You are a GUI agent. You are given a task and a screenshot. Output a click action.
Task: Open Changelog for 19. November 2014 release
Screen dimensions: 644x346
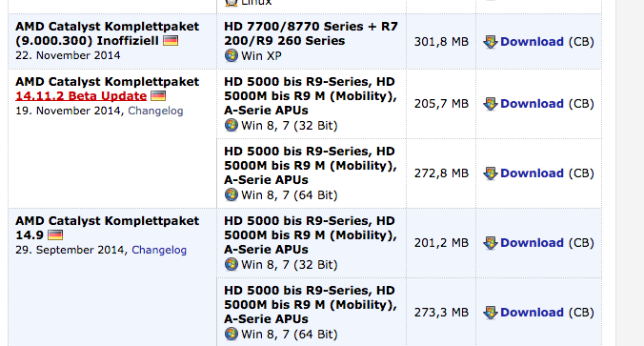coord(155,111)
